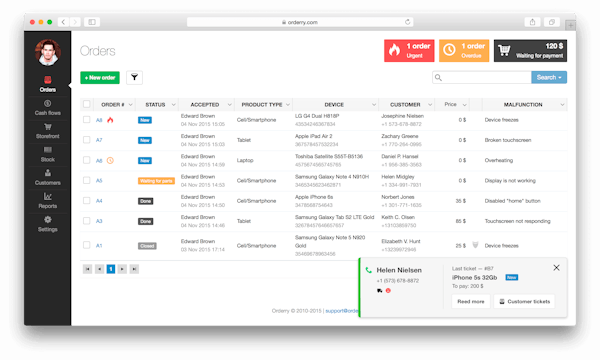Expand the CUSTOMER column dropdown

pyautogui.click(x=430, y=104)
